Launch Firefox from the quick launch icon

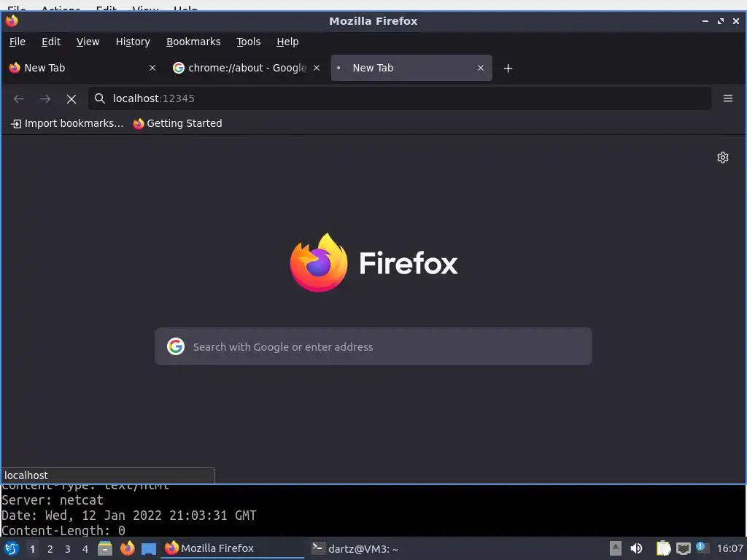pos(127,548)
